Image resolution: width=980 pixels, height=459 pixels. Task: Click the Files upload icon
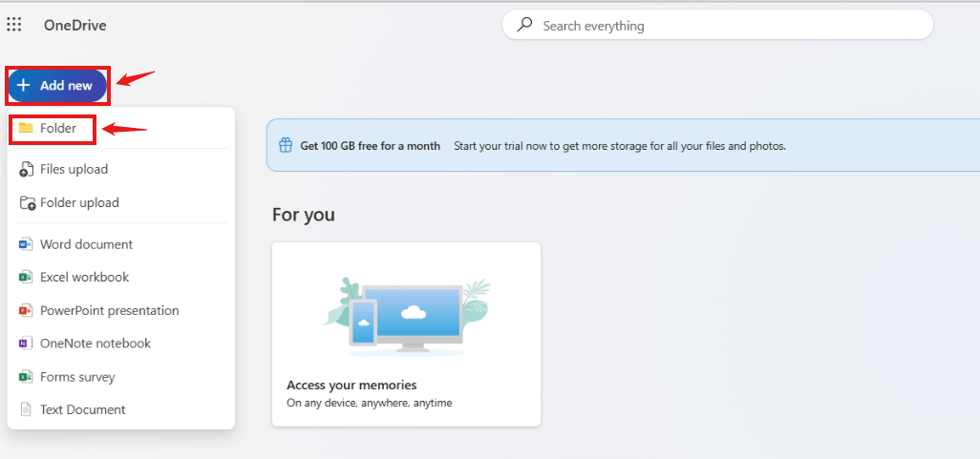tap(26, 169)
